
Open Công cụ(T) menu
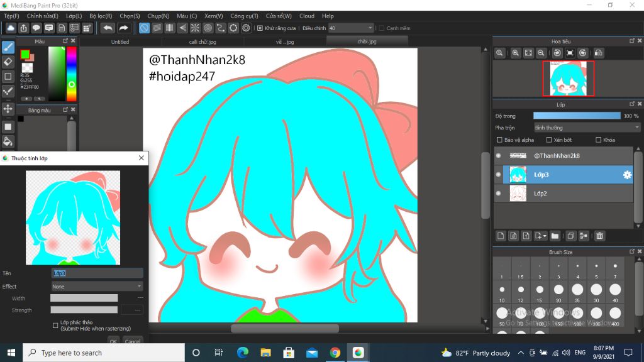click(244, 16)
